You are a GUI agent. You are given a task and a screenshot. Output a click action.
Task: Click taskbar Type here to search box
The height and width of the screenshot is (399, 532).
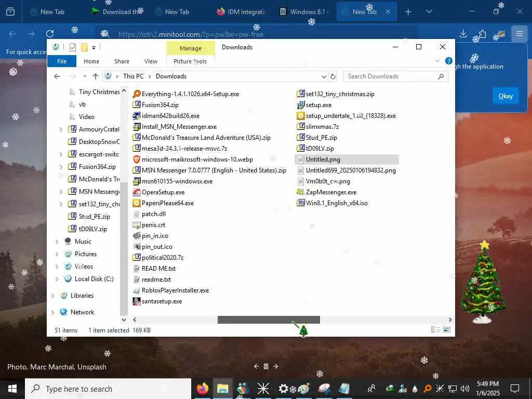[x=108, y=389]
